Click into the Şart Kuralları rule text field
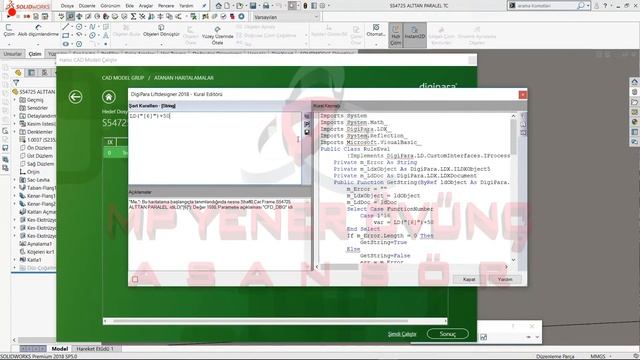 click(x=215, y=148)
